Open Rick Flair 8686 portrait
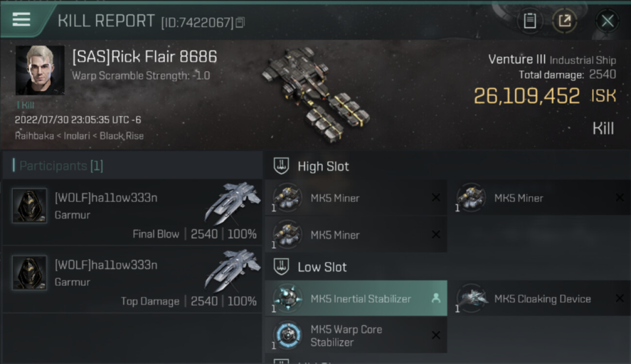This screenshot has height=364, width=631. [40, 70]
